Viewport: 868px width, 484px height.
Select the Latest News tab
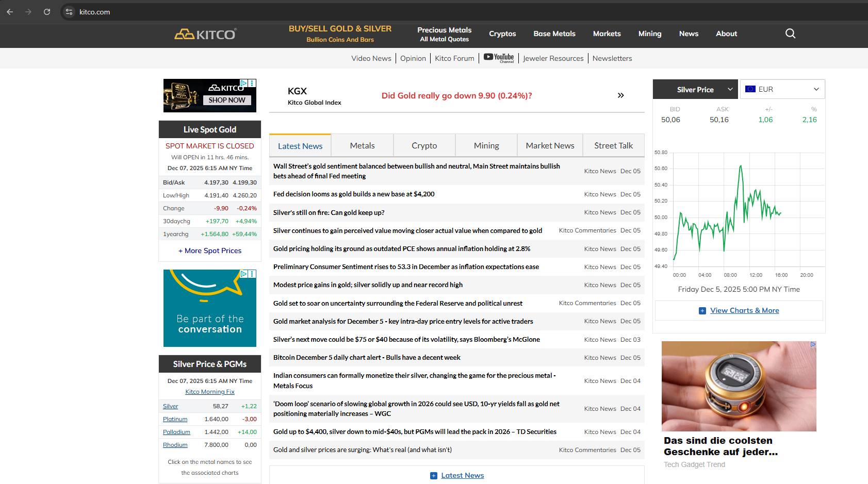pyautogui.click(x=300, y=146)
